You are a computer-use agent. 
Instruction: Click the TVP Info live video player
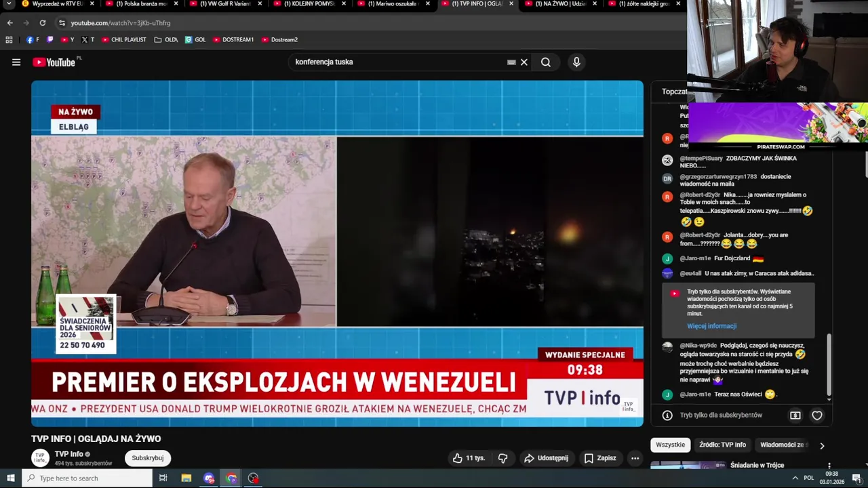pyautogui.click(x=337, y=253)
